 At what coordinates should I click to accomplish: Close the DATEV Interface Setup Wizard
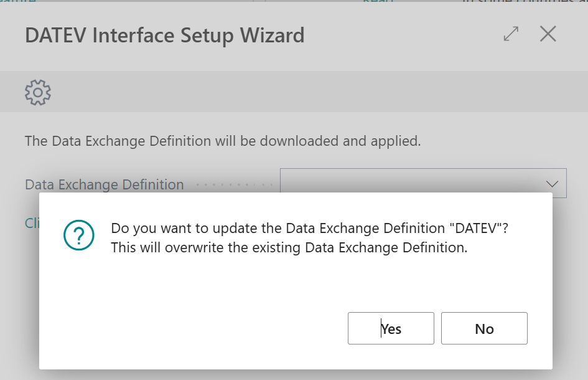coord(548,34)
